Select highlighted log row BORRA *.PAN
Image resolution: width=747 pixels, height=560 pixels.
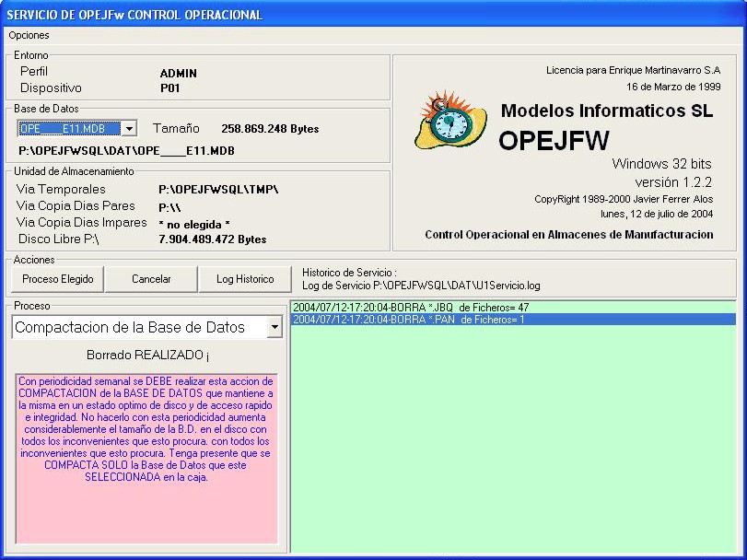[x=513, y=319]
